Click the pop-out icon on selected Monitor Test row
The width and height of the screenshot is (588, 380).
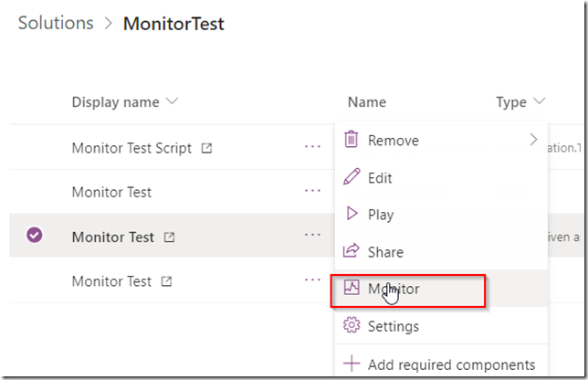170,237
